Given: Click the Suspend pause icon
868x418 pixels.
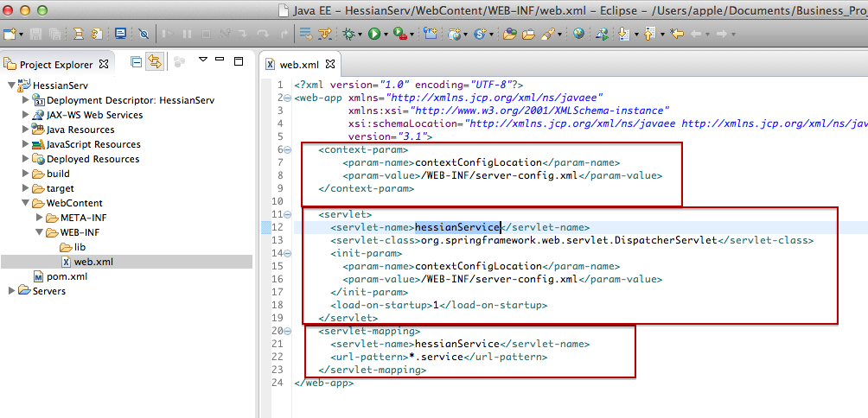Looking at the screenshot, I should (x=187, y=34).
